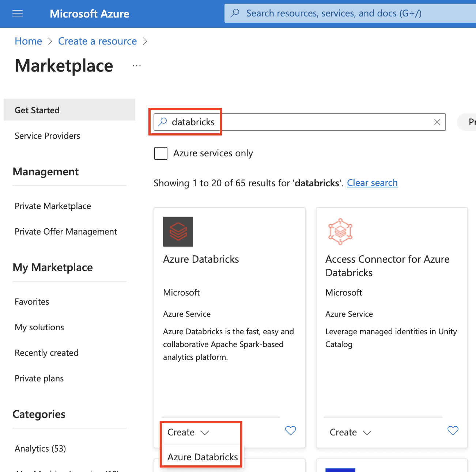
Task: Open the Get Started section
Action: 37,110
